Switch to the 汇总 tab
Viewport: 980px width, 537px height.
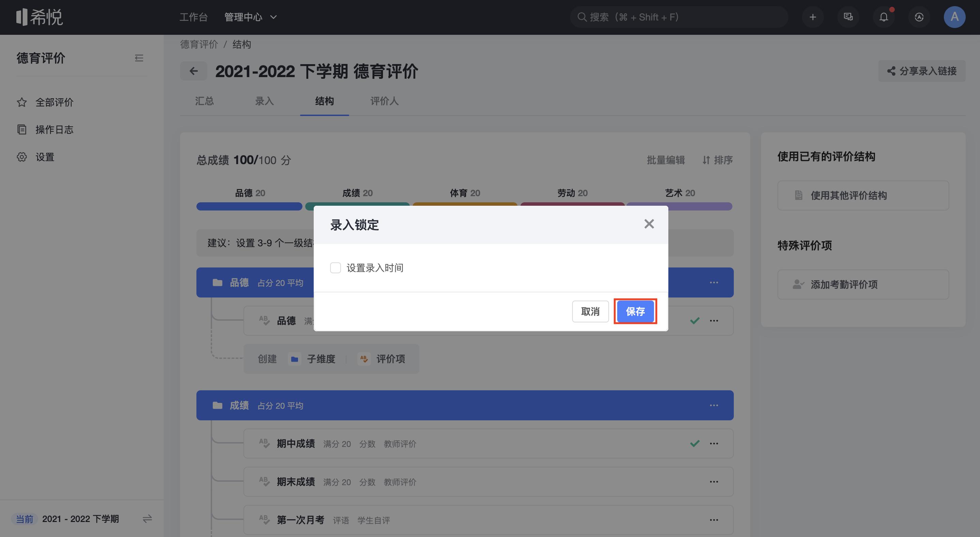click(204, 101)
